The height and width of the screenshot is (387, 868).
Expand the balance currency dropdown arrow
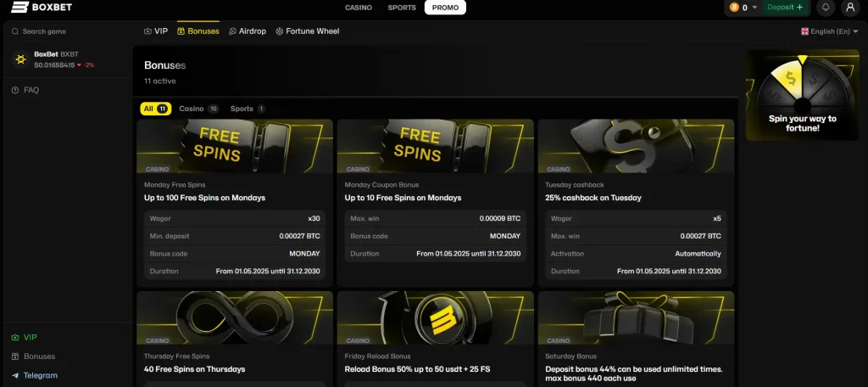click(754, 8)
